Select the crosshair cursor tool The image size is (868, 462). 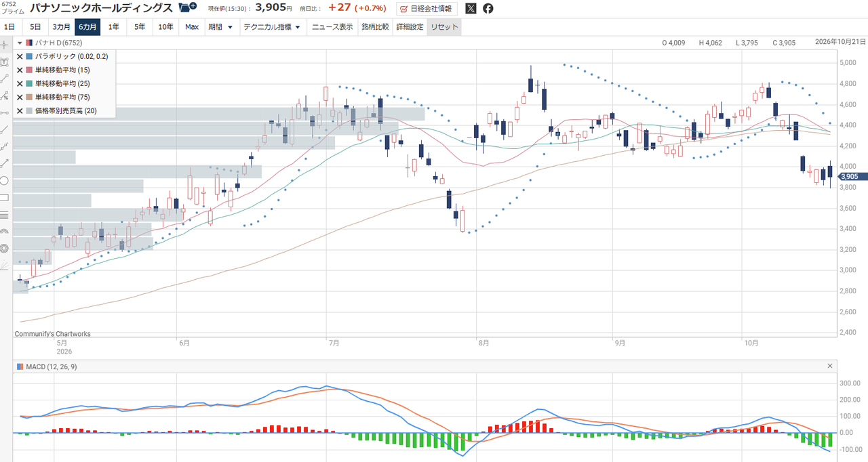pyautogui.click(x=5, y=44)
